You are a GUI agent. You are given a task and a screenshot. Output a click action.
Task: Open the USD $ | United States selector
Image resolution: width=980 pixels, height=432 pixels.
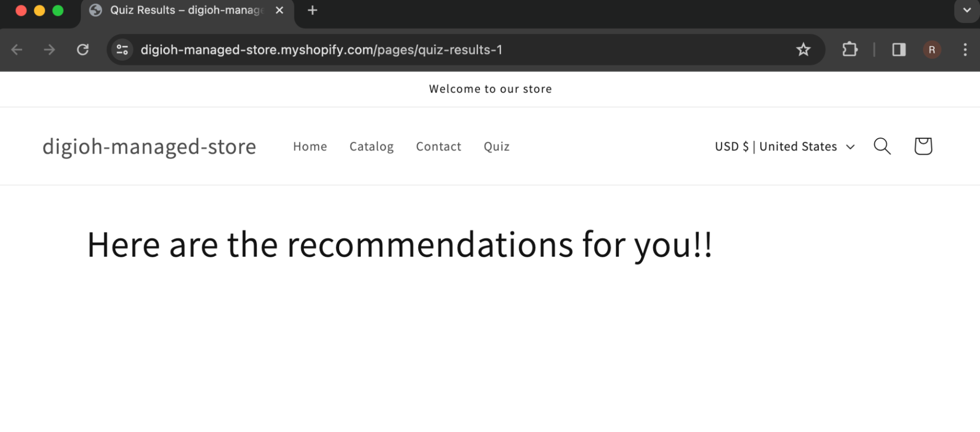click(784, 146)
